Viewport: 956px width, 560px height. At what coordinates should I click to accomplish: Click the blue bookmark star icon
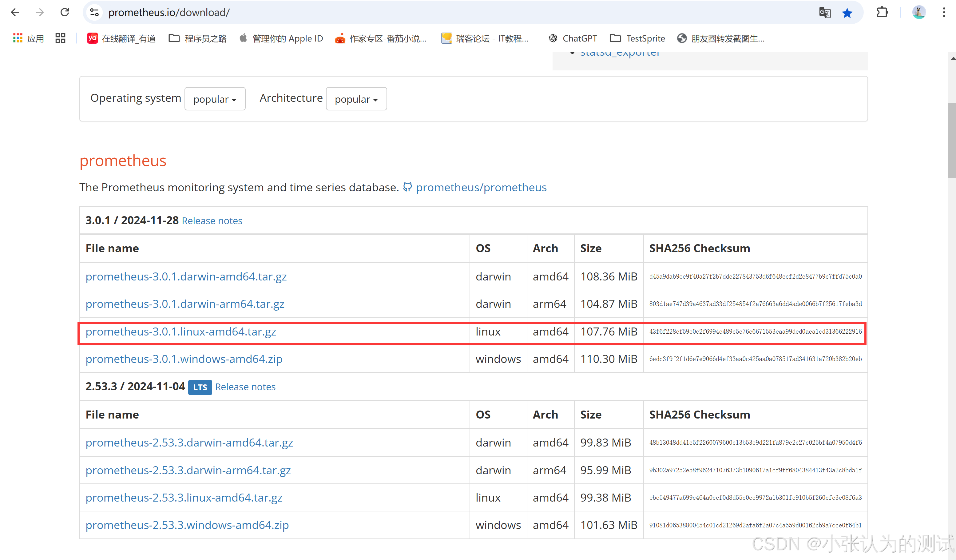click(847, 13)
